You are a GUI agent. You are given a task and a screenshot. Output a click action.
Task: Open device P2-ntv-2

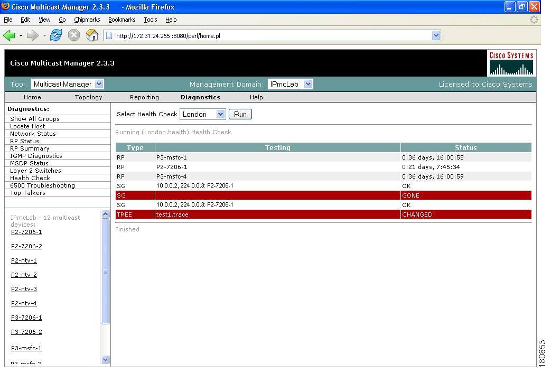coord(24,275)
